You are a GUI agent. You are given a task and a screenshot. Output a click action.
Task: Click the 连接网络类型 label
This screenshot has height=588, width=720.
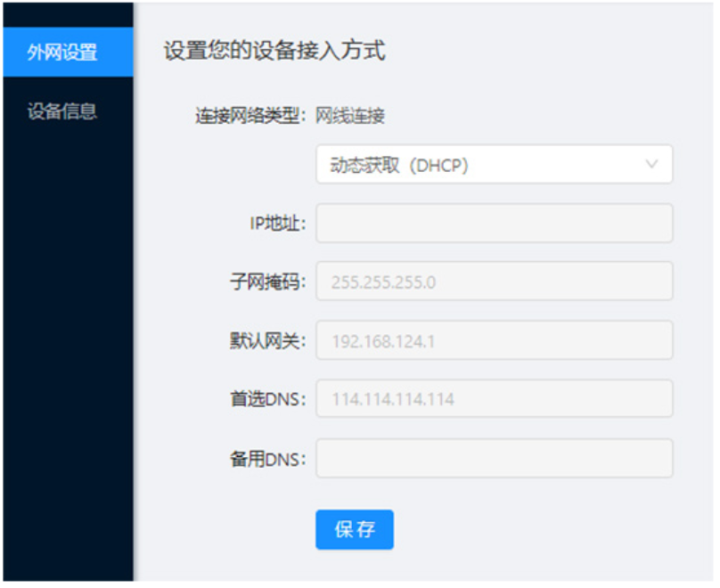(x=250, y=116)
